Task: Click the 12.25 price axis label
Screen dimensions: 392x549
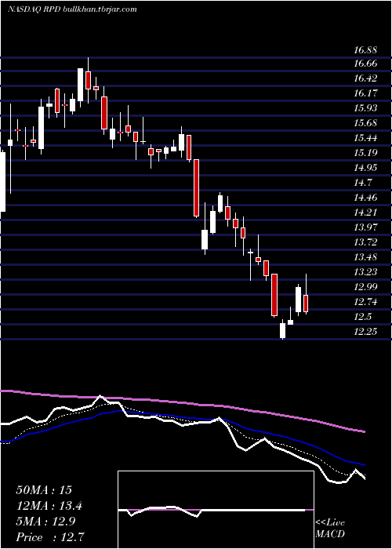Action: [365, 332]
